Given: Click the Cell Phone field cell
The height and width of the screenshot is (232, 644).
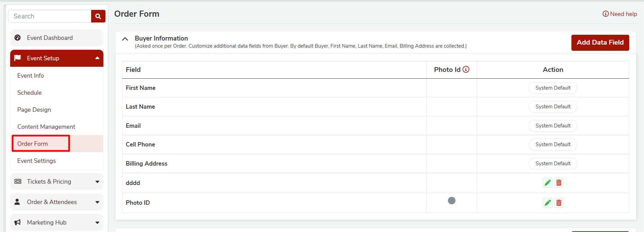Looking at the screenshot, I should [274, 144].
